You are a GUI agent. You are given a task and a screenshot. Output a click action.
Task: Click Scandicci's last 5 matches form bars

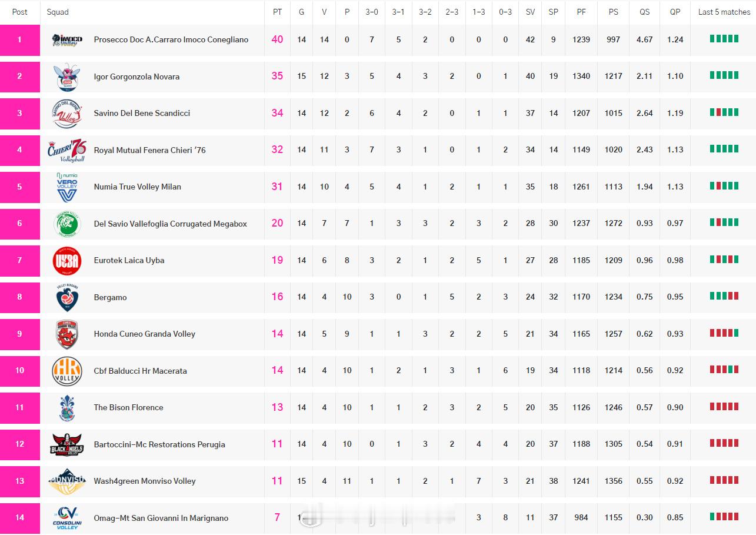point(724,112)
